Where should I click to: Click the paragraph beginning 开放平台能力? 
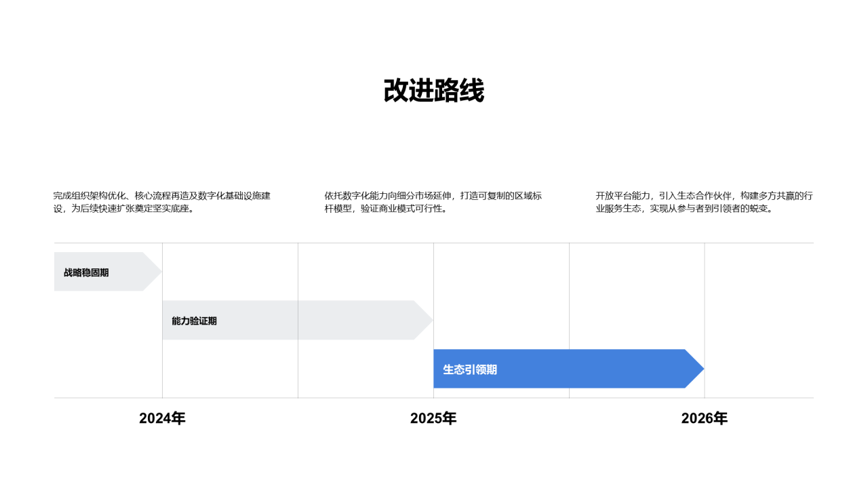pos(705,202)
